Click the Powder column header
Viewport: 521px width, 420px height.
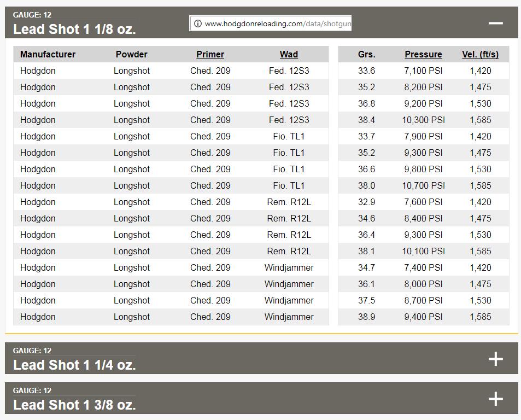click(131, 54)
